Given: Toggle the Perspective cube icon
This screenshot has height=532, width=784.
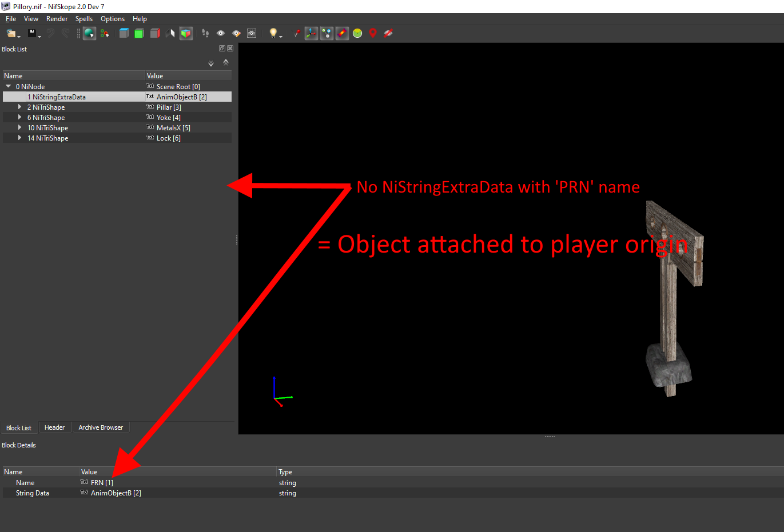Looking at the screenshot, I should (x=186, y=33).
